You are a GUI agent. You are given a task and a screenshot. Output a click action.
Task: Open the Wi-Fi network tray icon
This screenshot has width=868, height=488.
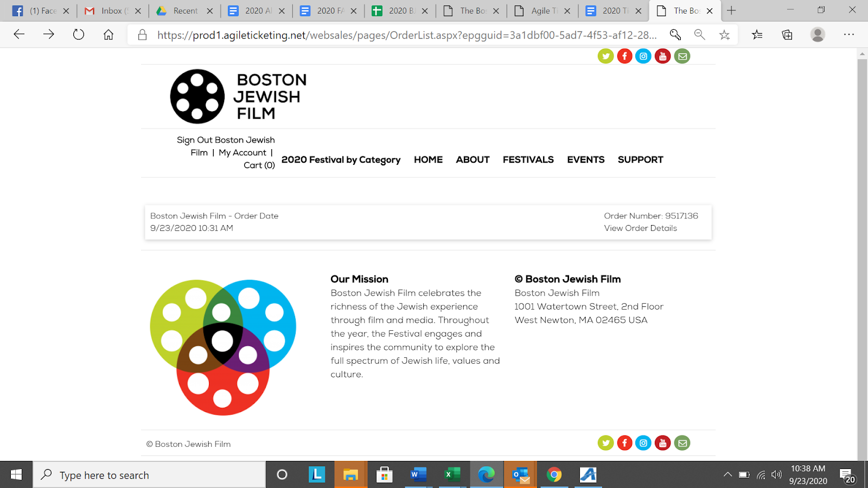tap(761, 475)
